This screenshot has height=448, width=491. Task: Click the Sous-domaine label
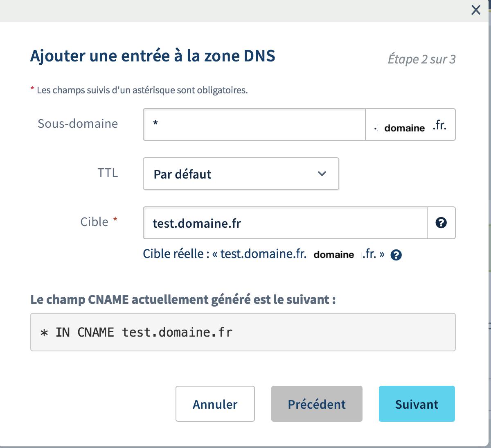78,124
